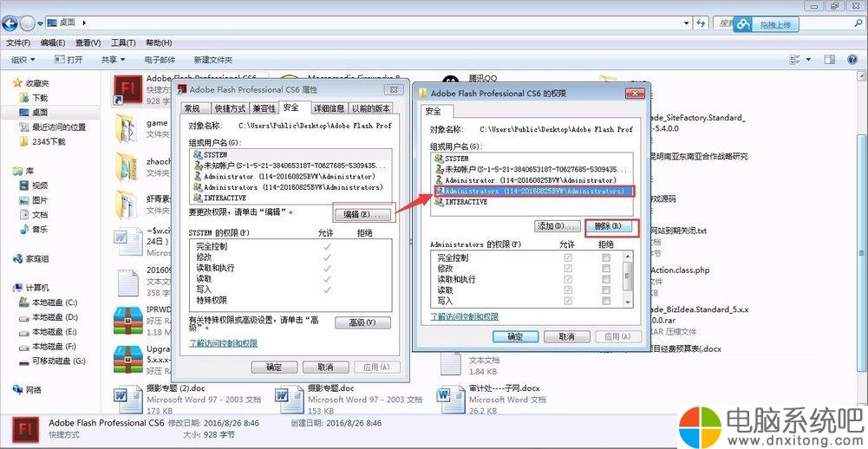
Task: Open 最近访问的位置 icon in sidebar
Action: [x=23, y=127]
